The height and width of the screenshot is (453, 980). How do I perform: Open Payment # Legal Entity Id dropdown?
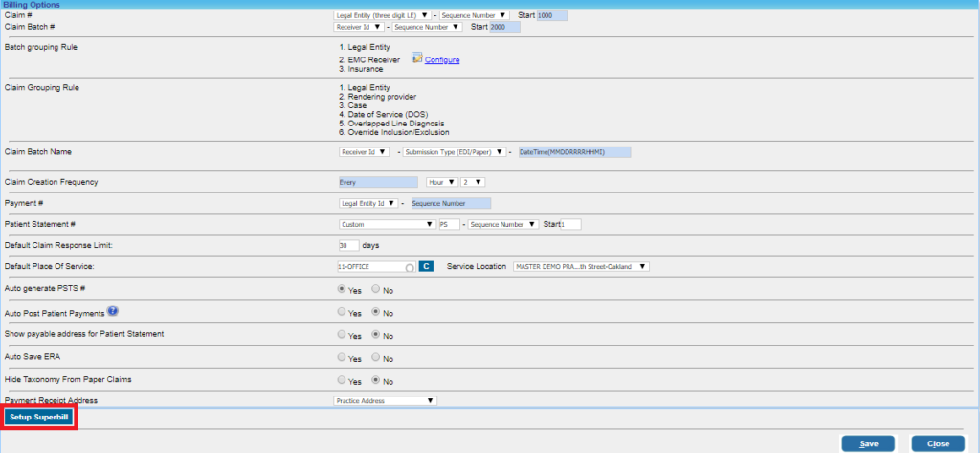[368, 203]
